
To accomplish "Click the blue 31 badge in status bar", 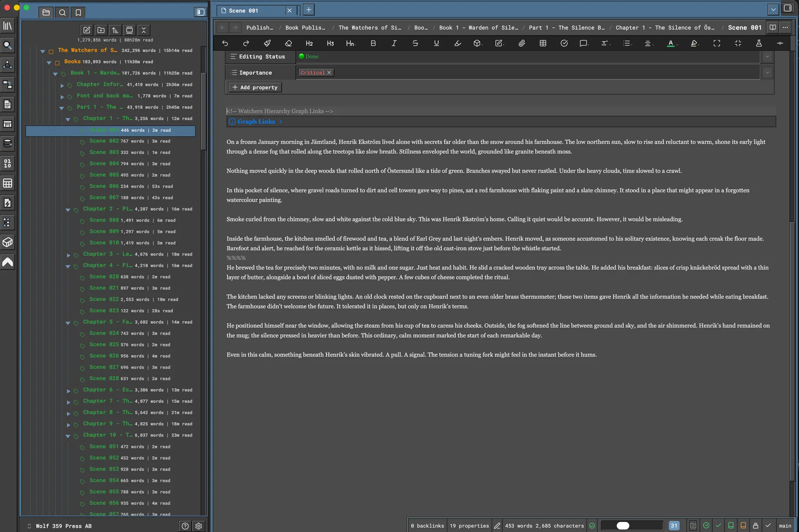I will 674,525.
